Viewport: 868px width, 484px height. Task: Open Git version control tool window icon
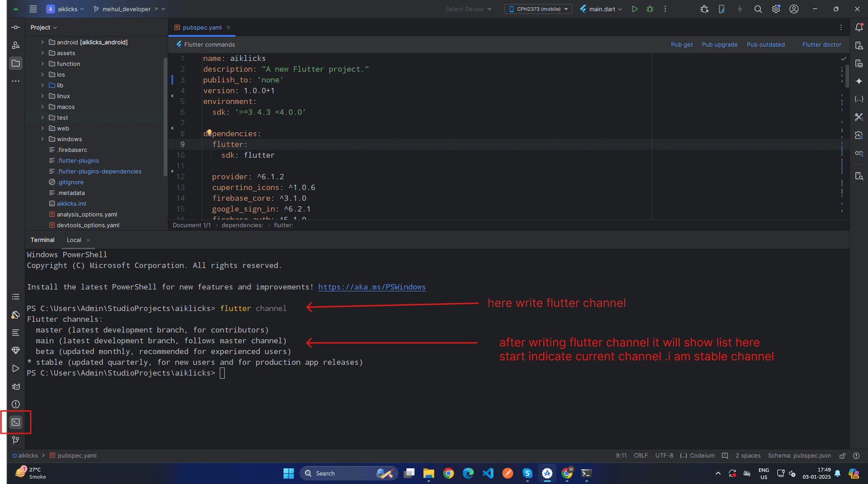(x=16, y=440)
